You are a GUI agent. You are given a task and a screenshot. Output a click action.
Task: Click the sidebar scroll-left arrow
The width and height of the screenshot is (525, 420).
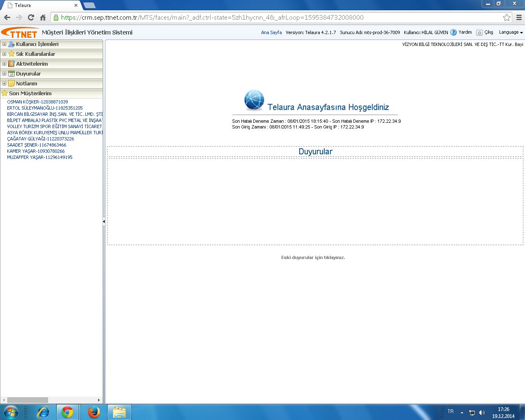(x=4, y=400)
